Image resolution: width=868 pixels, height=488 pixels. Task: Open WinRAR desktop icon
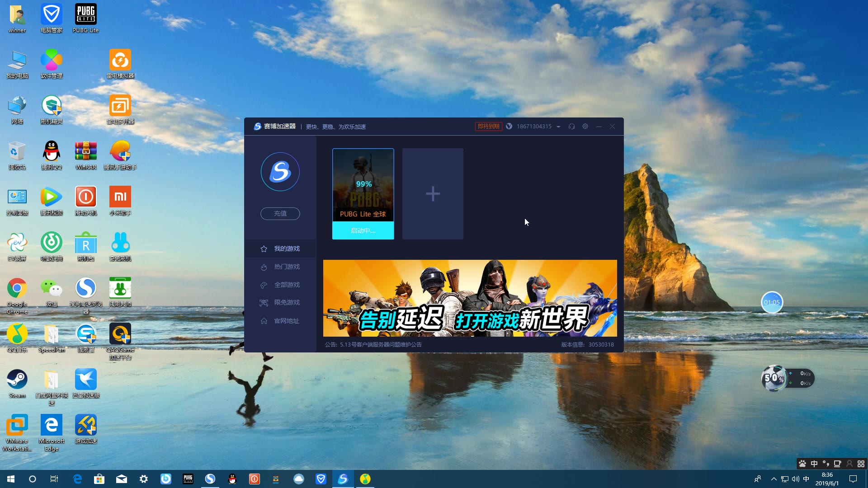pyautogui.click(x=85, y=155)
